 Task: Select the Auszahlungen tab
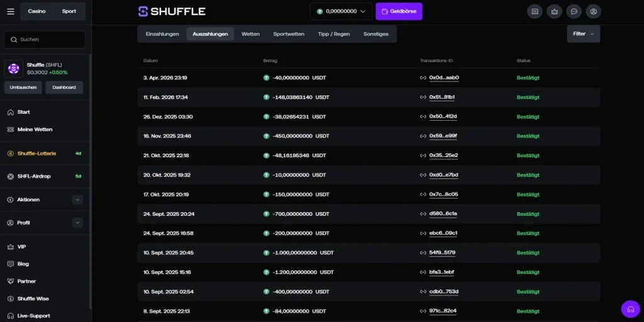210,34
